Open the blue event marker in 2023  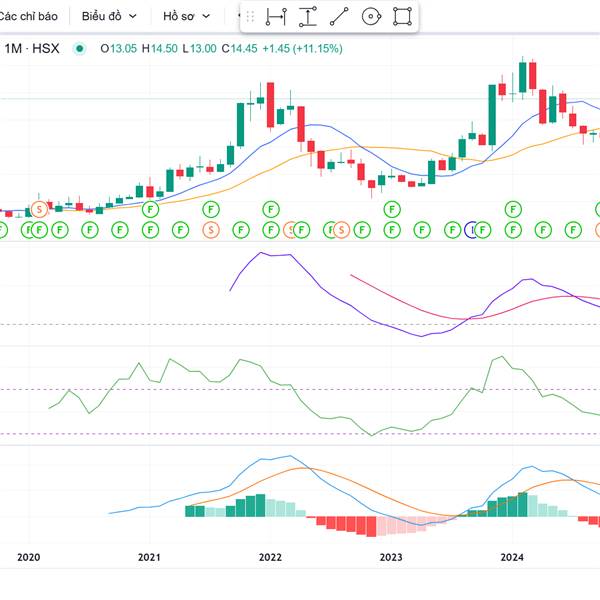[x=470, y=230]
